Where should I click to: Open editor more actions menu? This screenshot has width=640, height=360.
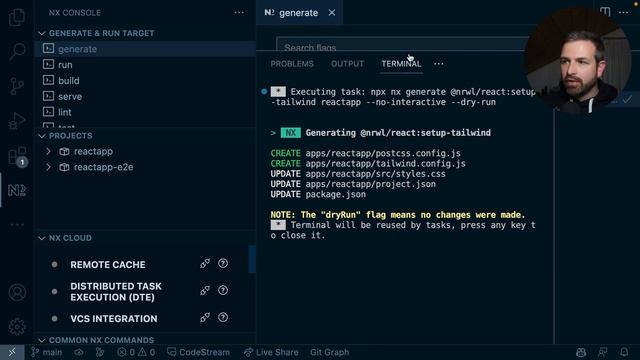pos(623,13)
